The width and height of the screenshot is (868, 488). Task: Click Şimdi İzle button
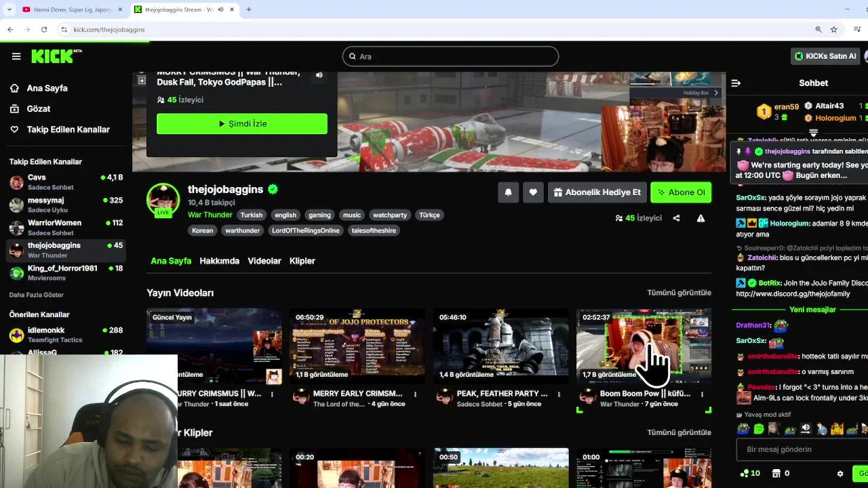(x=242, y=124)
